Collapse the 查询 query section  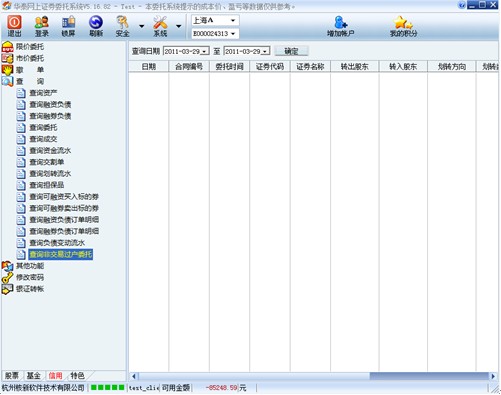click(30, 81)
